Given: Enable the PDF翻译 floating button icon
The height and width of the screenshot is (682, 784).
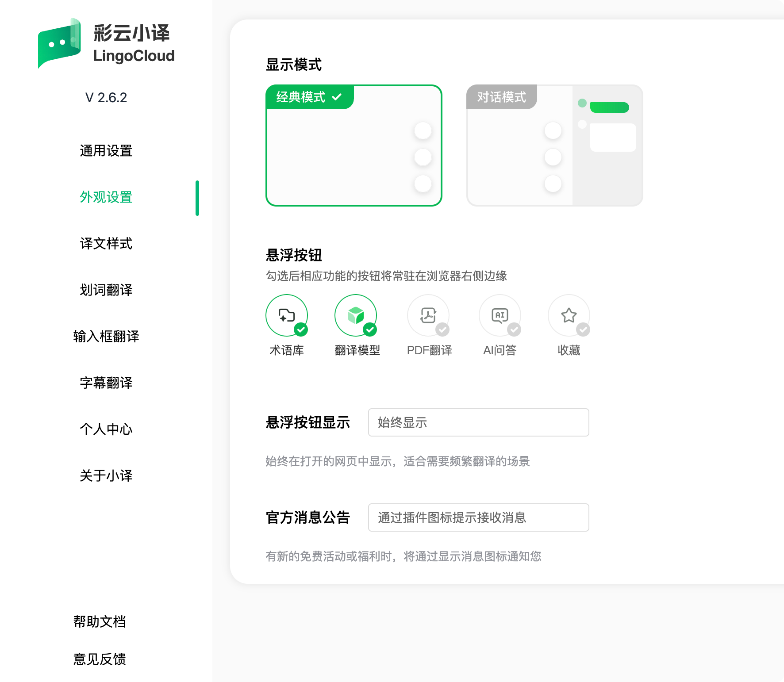Looking at the screenshot, I should pos(428,316).
